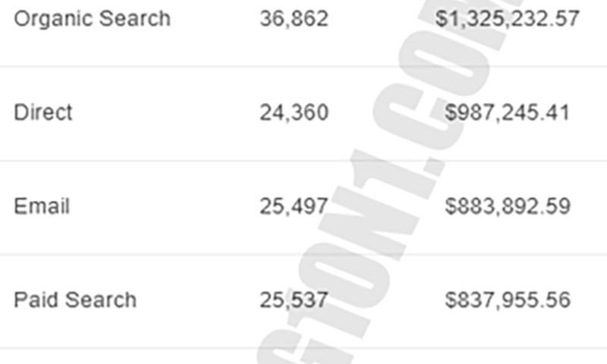The image size is (607, 364).
Task: Click the $883,892.59 revenue amount
Action: [x=508, y=206]
